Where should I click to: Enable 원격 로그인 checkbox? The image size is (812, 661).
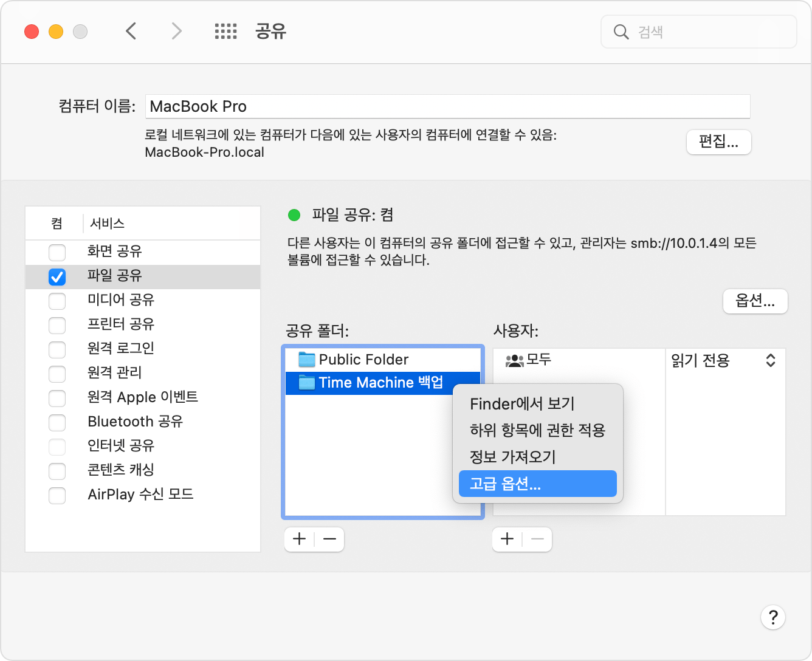(x=57, y=349)
